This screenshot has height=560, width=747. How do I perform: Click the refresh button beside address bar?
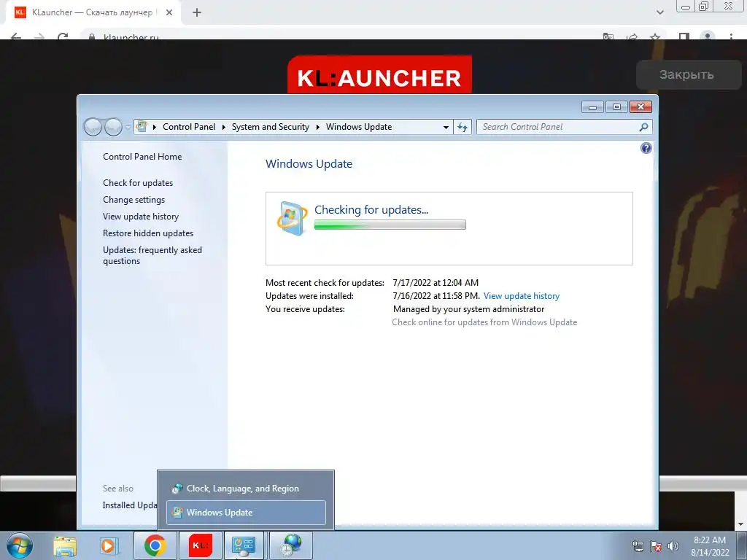[462, 127]
